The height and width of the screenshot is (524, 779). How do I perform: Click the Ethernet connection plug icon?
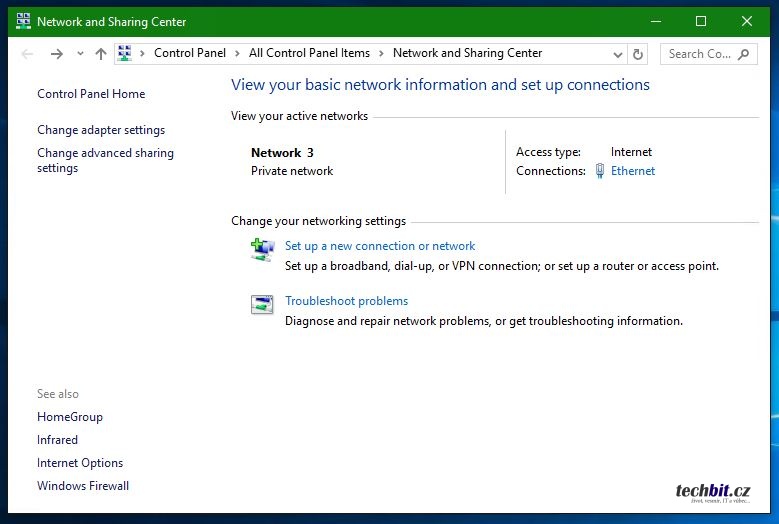point(600,171)
